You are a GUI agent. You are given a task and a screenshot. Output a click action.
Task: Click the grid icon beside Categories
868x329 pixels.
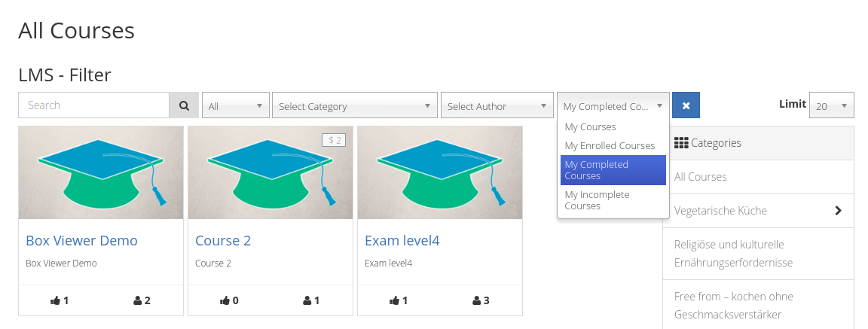681,142
